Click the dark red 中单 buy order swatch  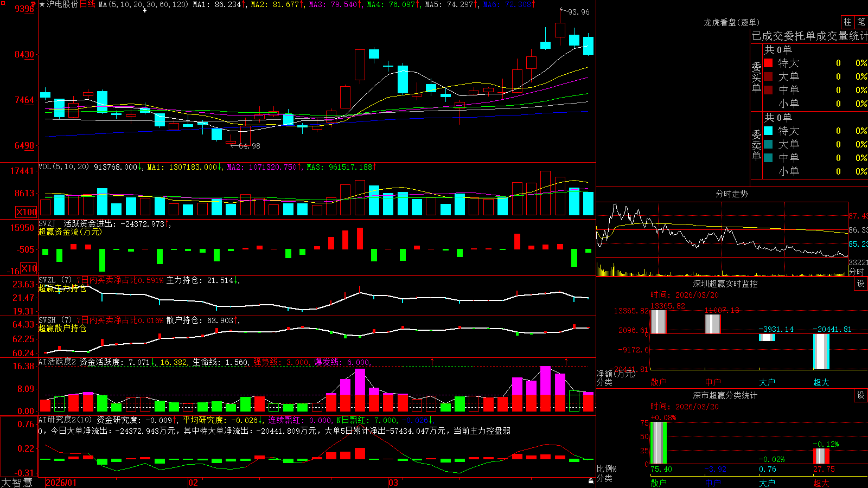click(768, 90)
